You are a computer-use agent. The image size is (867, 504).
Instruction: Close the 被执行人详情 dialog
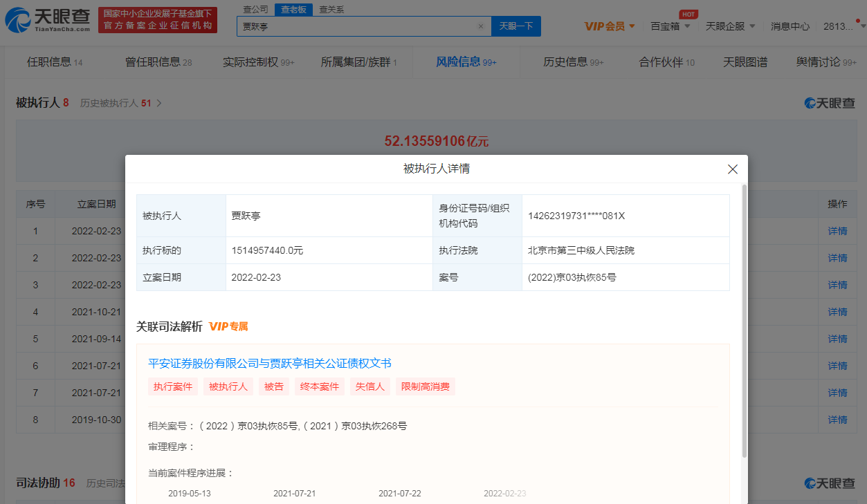733,169
